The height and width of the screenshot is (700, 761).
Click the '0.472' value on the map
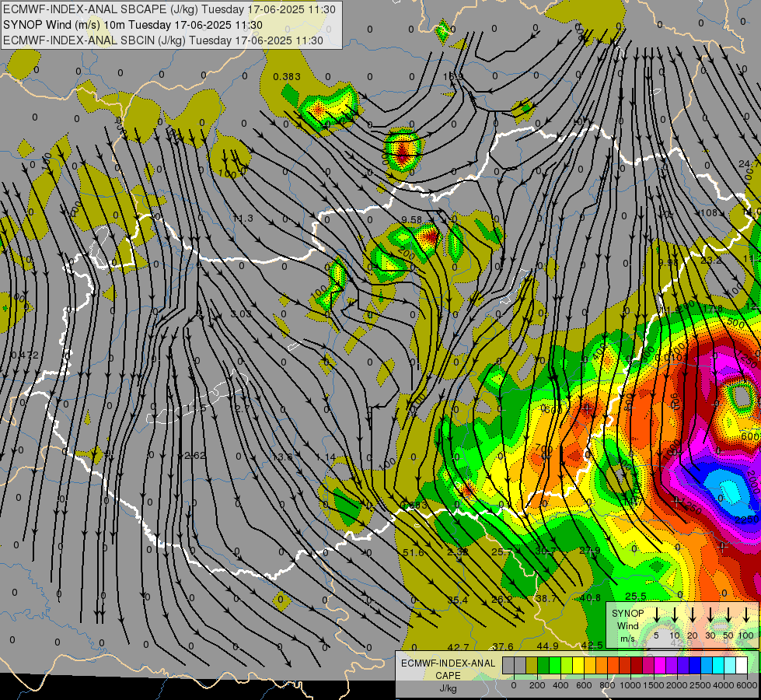pyautogui.click(x=25, y=355)
